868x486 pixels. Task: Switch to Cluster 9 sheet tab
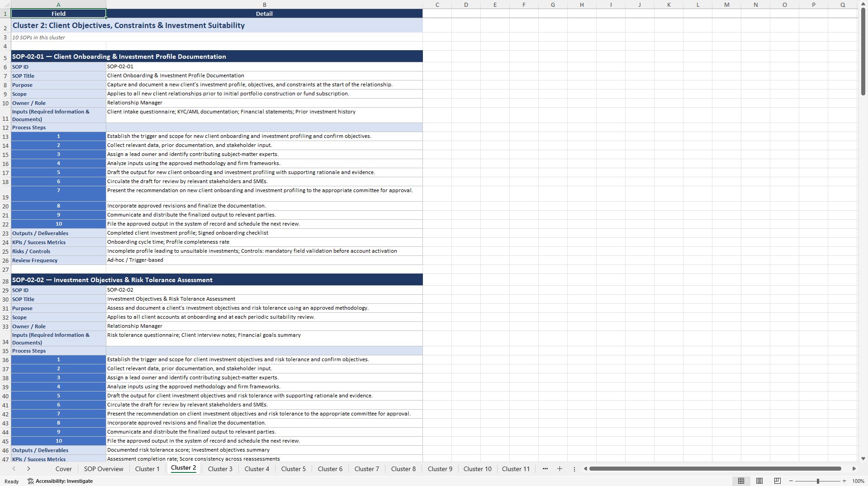tap(440, 469)
